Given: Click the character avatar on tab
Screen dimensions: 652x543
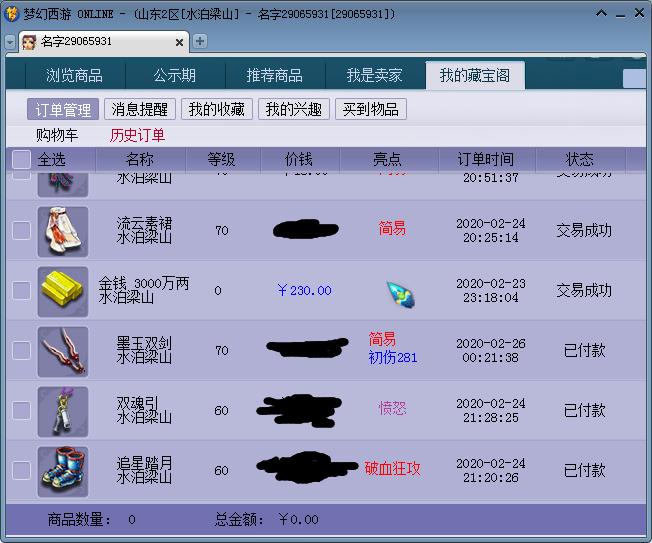Looking at the screenshot, I should click(29, 42).
